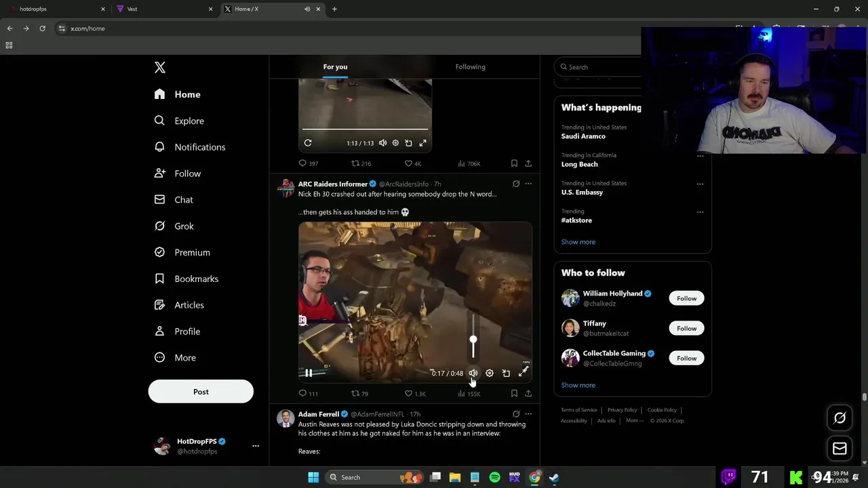The width and height of the screenshot is (868, 488).
Task: Open settings gear on 1:13 video
Action: pos(395,143)
